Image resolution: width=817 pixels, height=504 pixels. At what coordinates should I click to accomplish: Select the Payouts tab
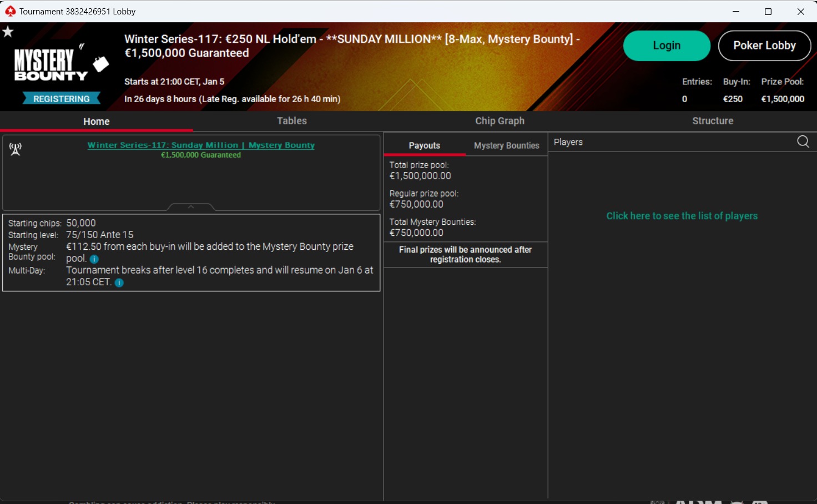tap(425, 145)
